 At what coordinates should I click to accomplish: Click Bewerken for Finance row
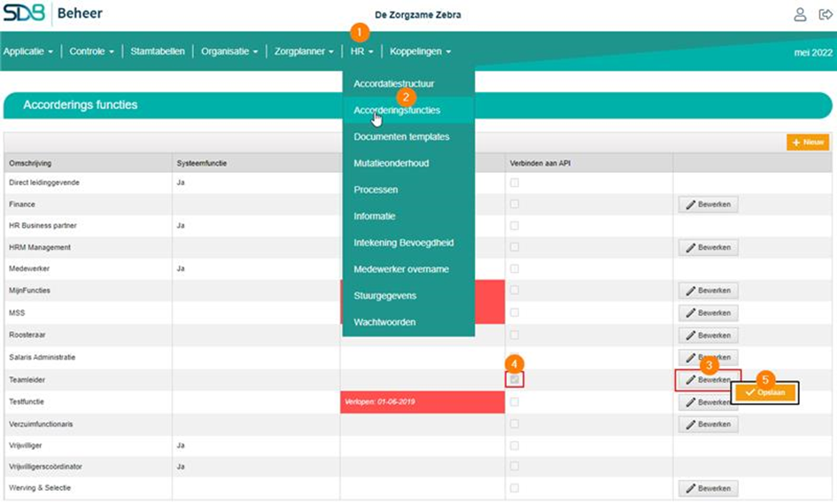coord(708,205)
